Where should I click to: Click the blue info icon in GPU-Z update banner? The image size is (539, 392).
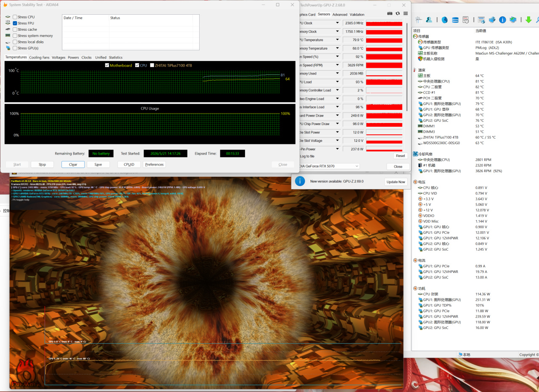click(300, 181)
